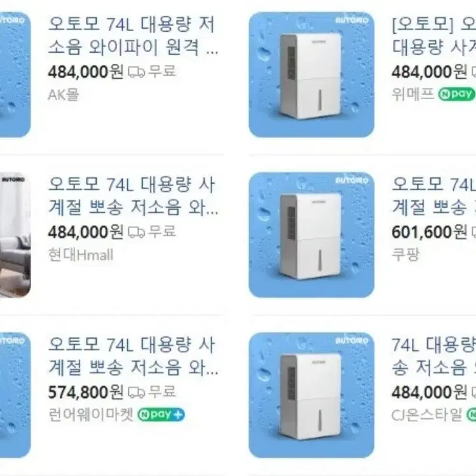Select the CJ온스타일 dehumidifier product thumbnail
This screenshot has height=476, width=476.
[311, 395]
